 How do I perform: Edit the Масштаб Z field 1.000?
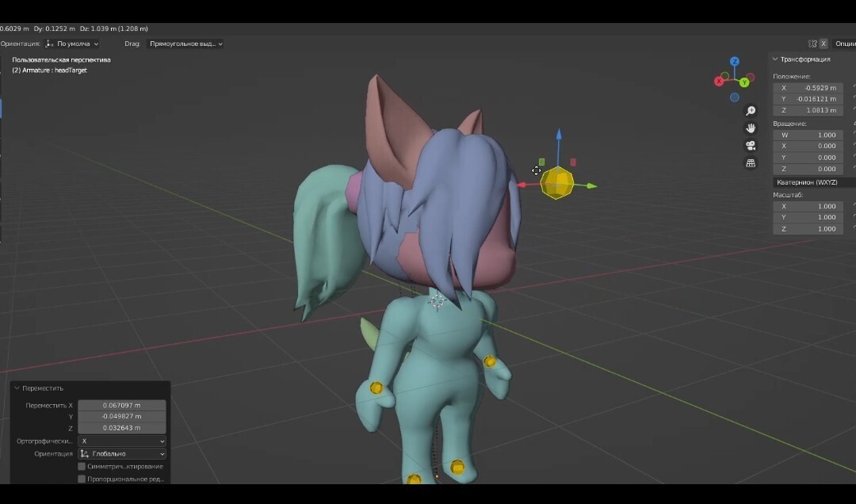(x=808, y=229)
